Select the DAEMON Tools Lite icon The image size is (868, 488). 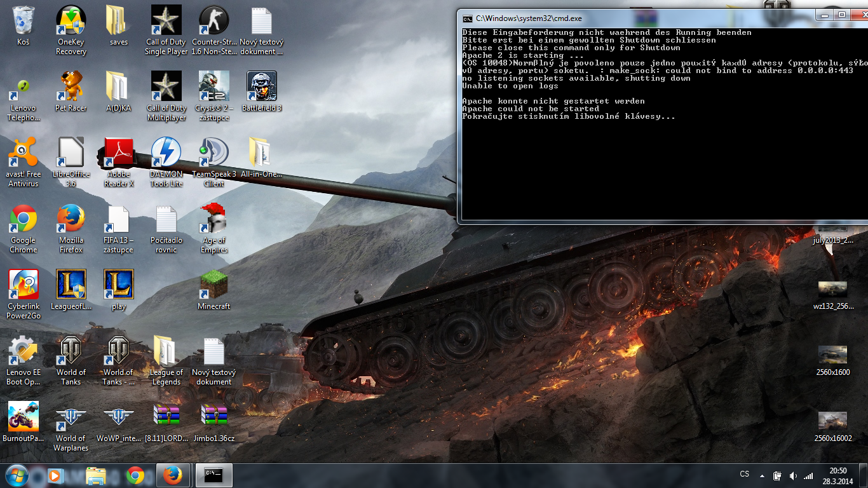click(x=166, y=163)
